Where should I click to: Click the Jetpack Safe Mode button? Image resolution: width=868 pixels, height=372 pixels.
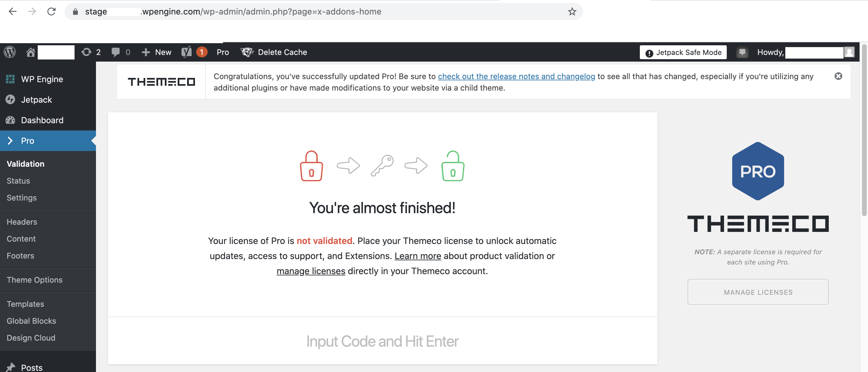[683, 52]
